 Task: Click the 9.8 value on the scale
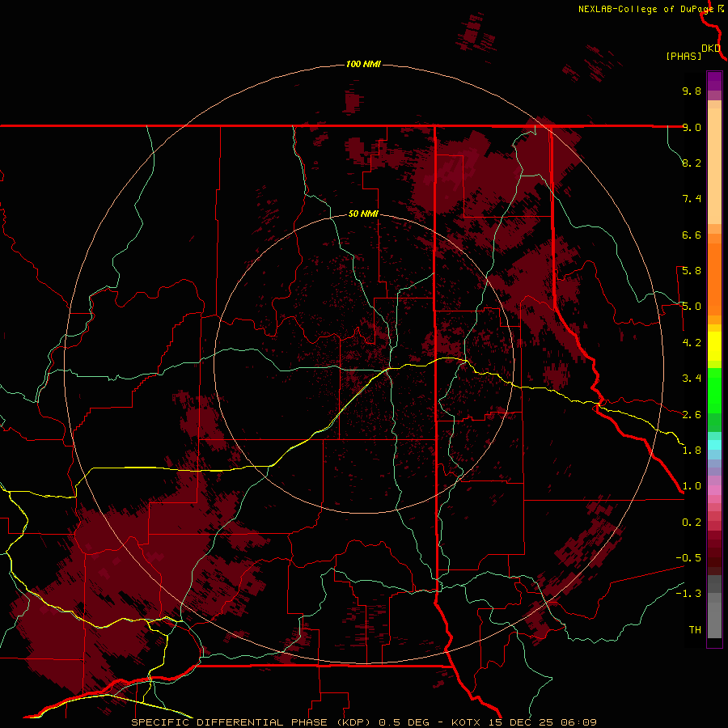[692, 91]
